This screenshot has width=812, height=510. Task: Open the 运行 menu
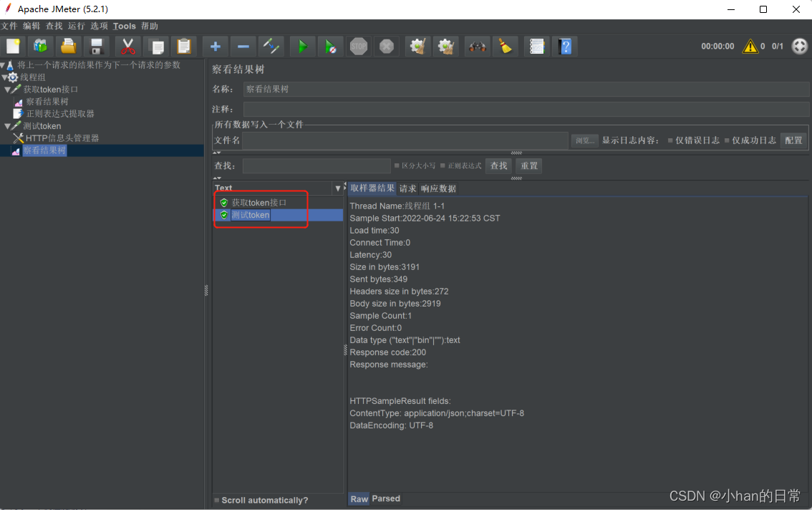(76, 26)
